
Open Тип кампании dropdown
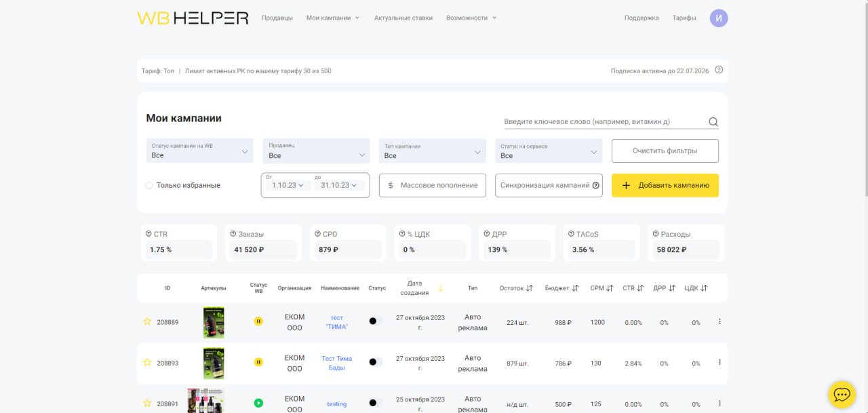click(433, 151)
